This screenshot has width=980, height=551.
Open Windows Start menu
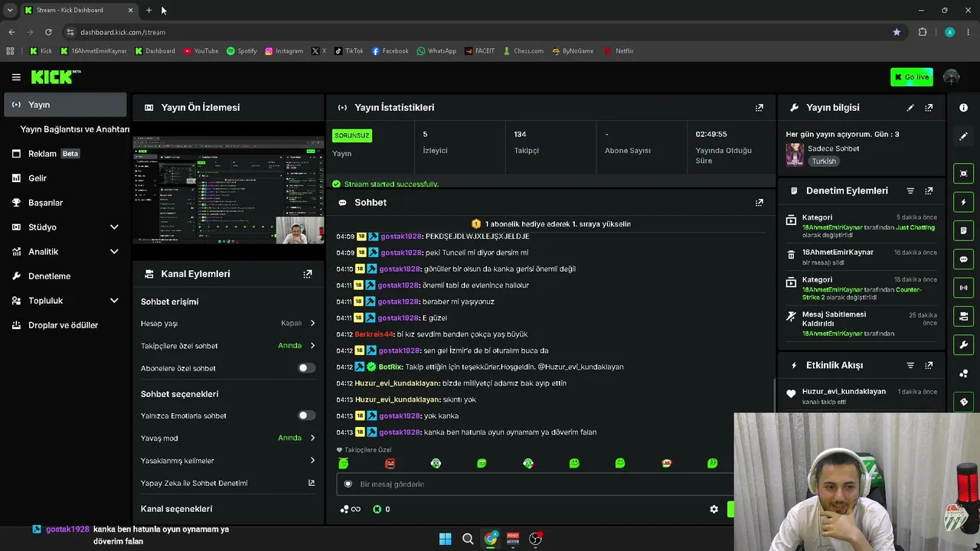445,539
